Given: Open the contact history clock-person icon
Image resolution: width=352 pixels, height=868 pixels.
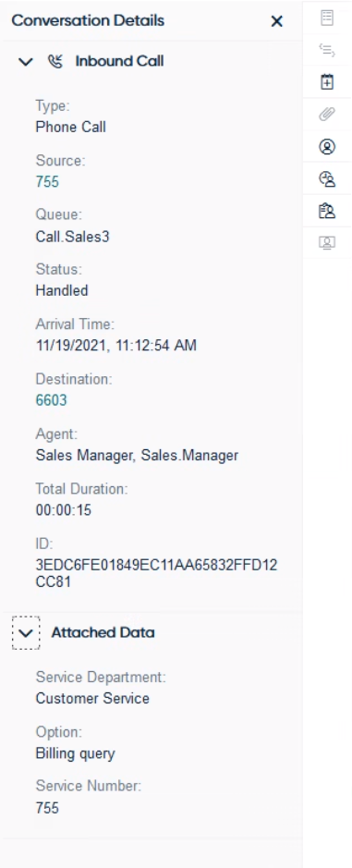Looking at the screenshot, I should (327, 178).
